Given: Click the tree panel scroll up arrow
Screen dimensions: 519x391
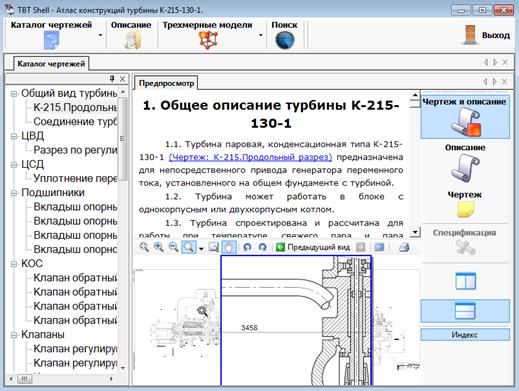Looking at the screenshot, I should coord(123,91).
